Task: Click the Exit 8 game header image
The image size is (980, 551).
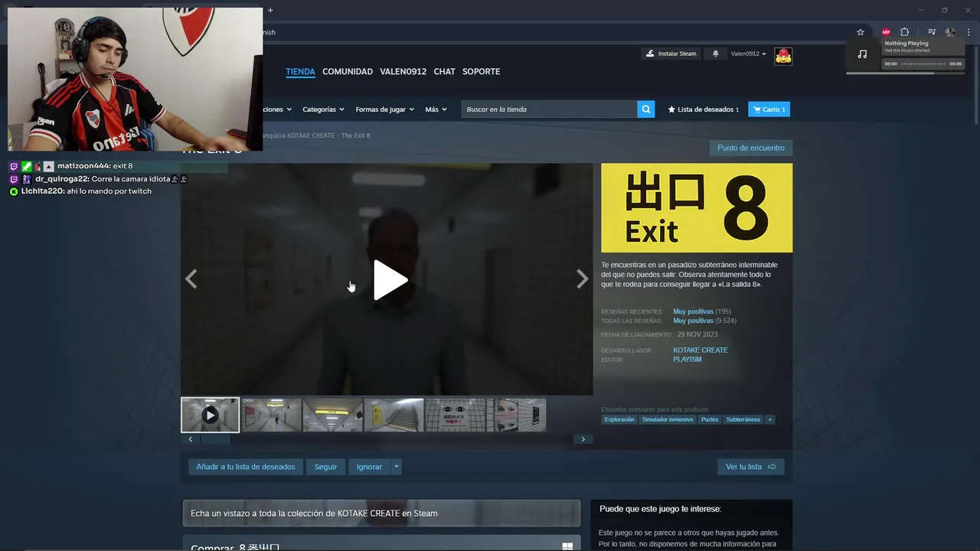Action: click(x=697, y=208)
